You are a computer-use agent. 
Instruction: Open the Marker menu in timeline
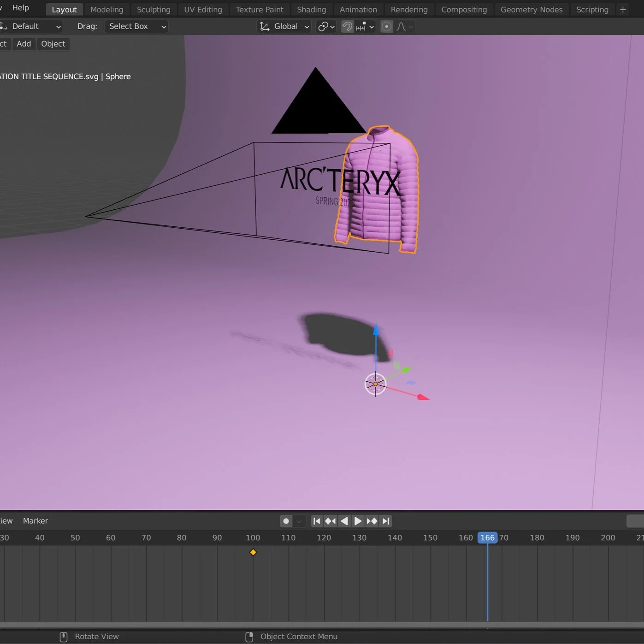[x=35, y=521]
